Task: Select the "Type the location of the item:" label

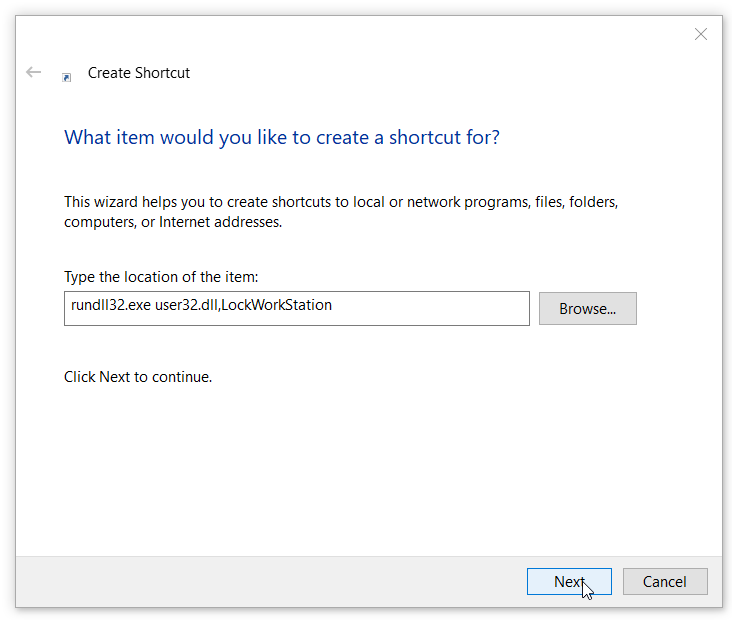Action: 161,277
